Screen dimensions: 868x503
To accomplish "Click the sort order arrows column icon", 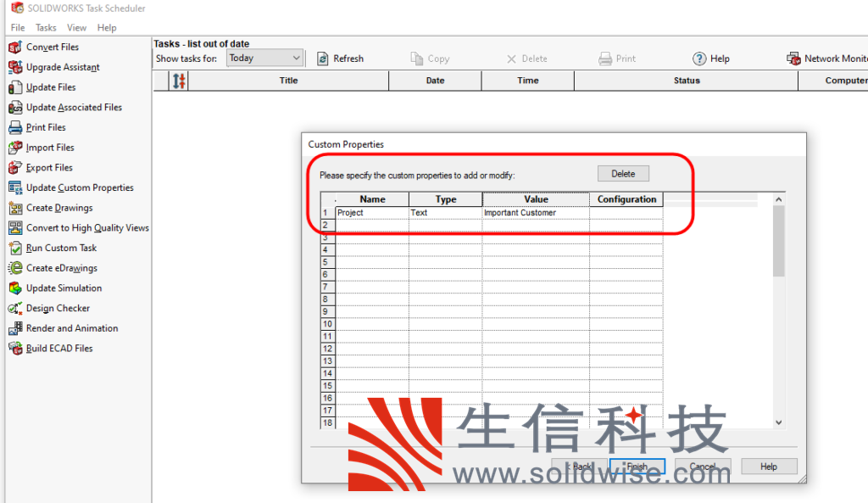I will (179, 81).
